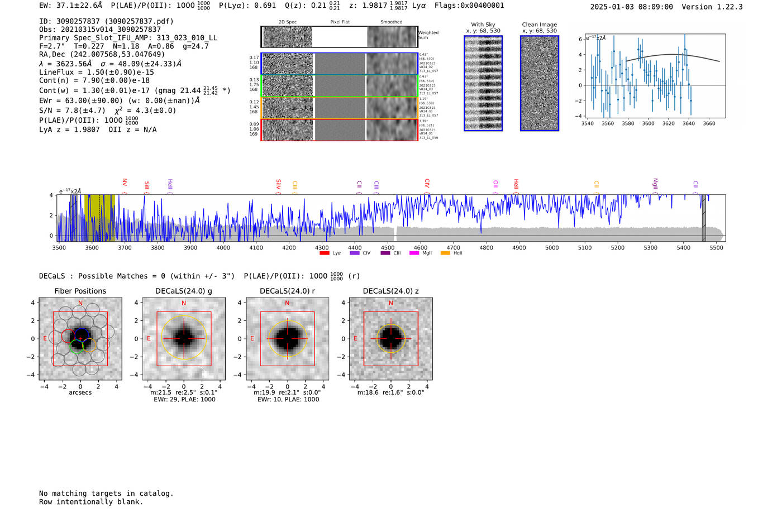
Task: Select the green-bordered fiber spectrum row
Action: [339, 86]
